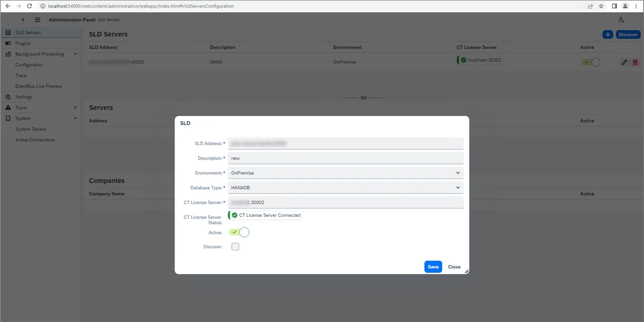The height and width of the screenshot is (322, 644).
Task: Edit the HANA SLD server row
Action: coord(624,62)
